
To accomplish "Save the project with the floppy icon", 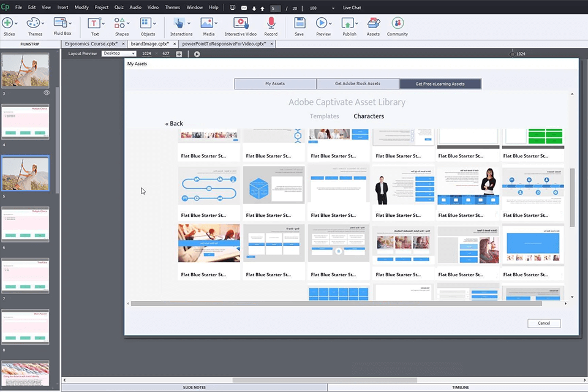I will point(300,23).
